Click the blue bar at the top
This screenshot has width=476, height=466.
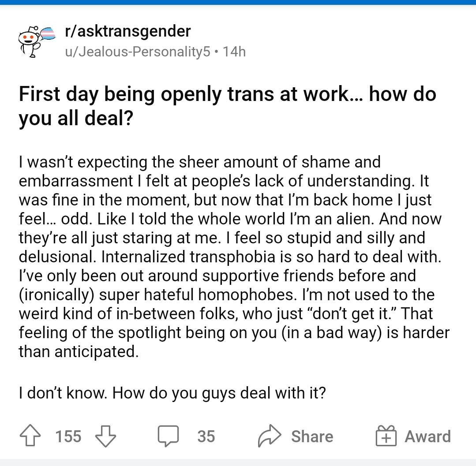[238, 2]
